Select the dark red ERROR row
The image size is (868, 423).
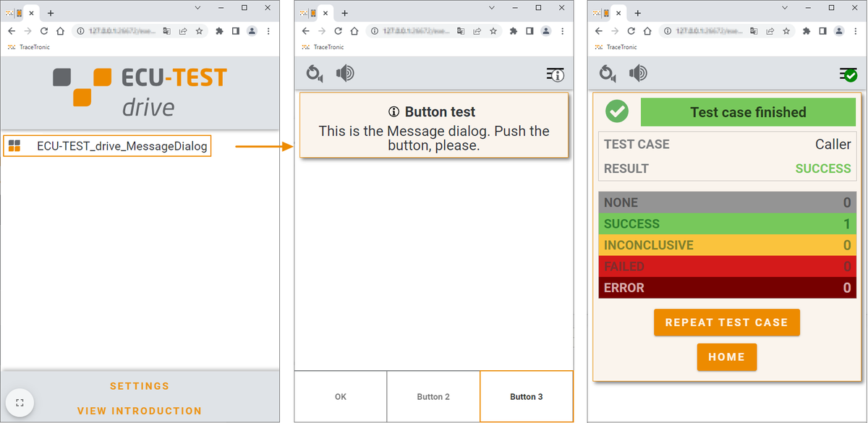pos(728,288)
